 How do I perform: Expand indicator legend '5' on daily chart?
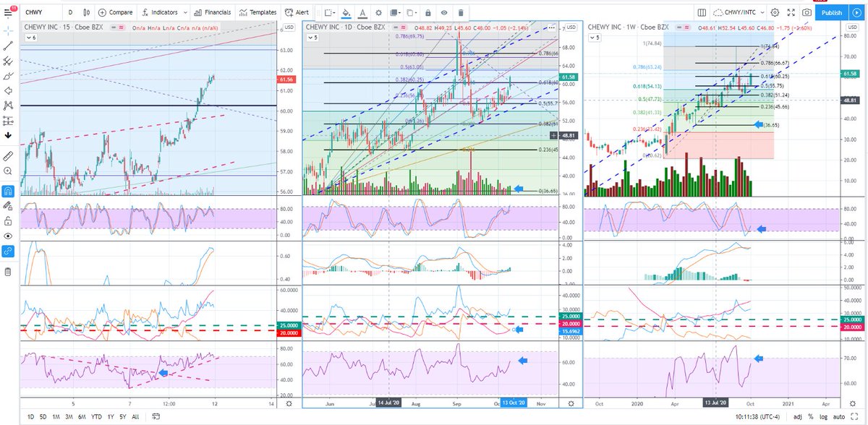pyautogui.click(x=312, y=36)
